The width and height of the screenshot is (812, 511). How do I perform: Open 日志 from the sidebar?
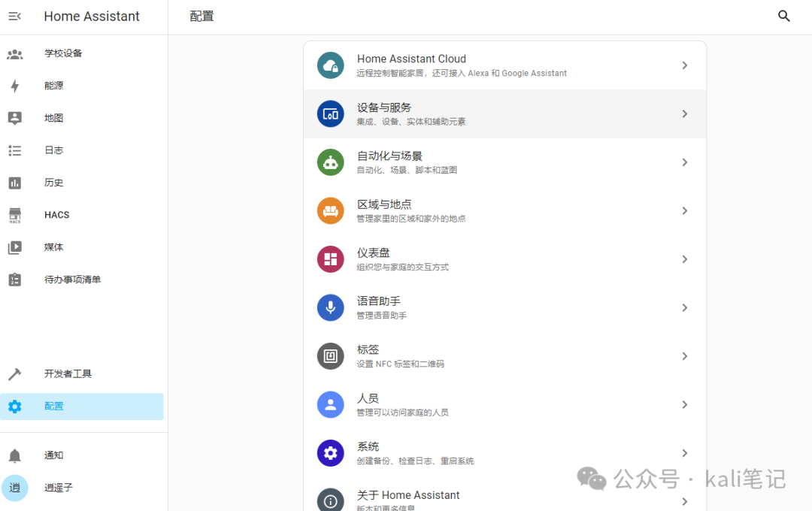54,150
